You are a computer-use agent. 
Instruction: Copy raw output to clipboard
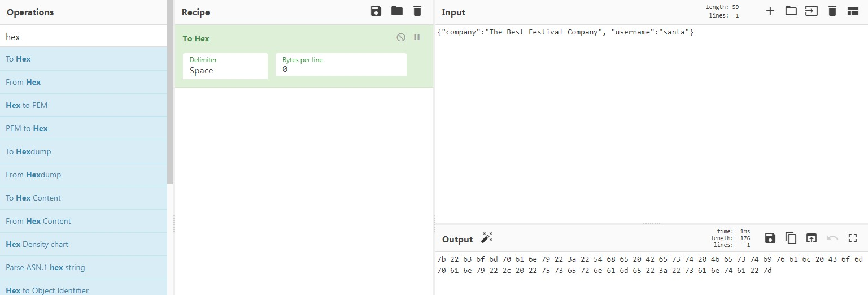pyautogui.click(x=791, y=238)
